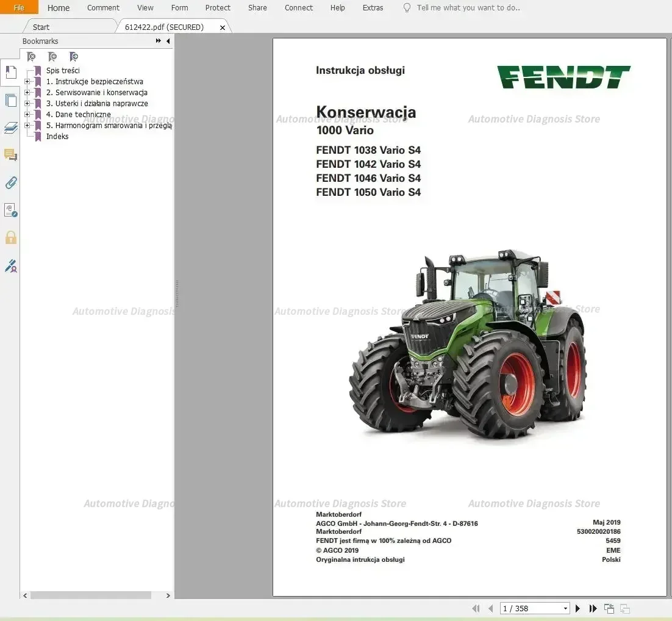Toggle expand on '1. Instrukcje bezpieczeństwa'

[x=27, y=81]
